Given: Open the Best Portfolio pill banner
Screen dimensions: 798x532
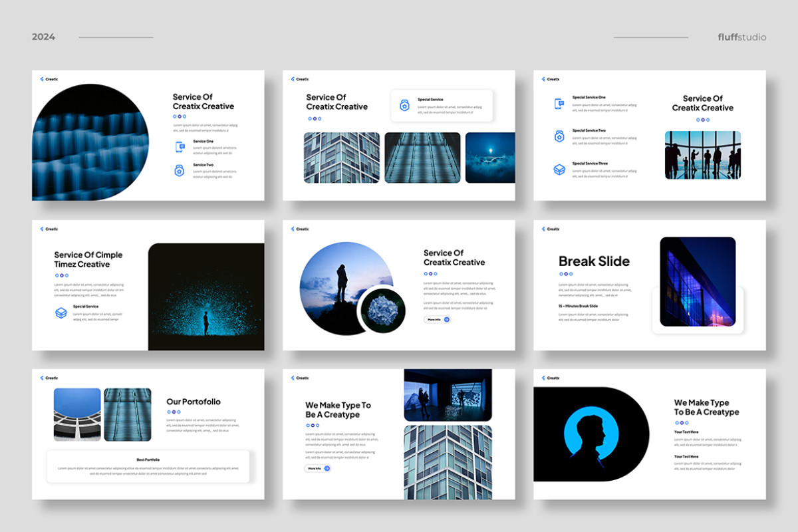Looking at the screenshot, I should [x=148, y=465].
